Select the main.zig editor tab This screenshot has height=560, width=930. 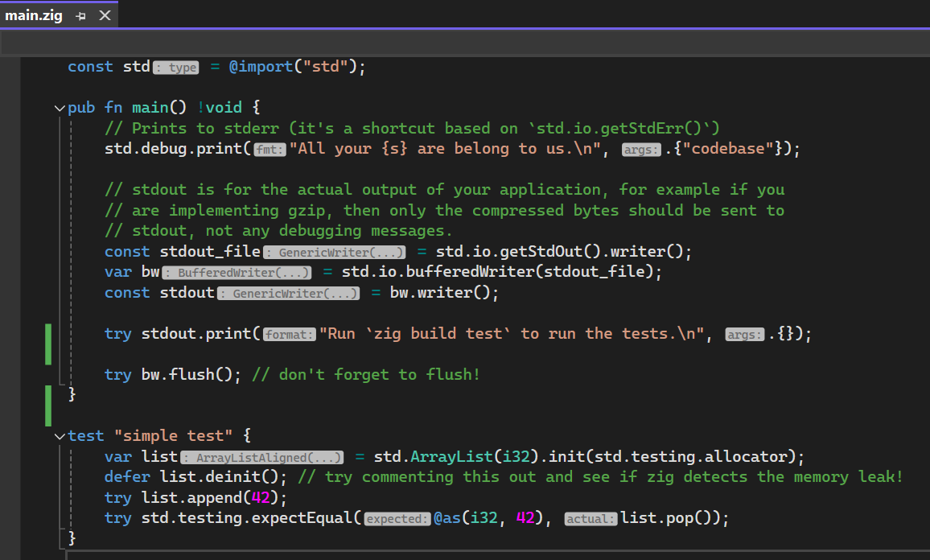tap(34, 16)
